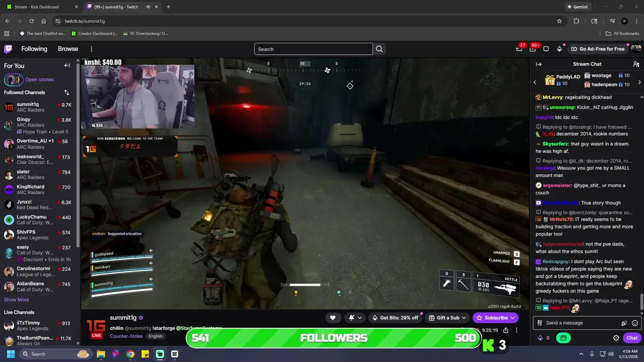Click the chat scrollbar thumb

(641, 302)
